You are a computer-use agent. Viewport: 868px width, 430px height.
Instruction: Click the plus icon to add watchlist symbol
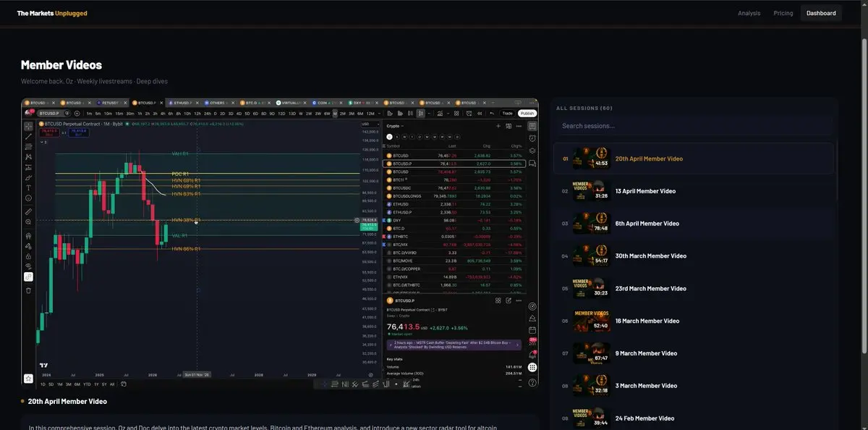[498, 126]
